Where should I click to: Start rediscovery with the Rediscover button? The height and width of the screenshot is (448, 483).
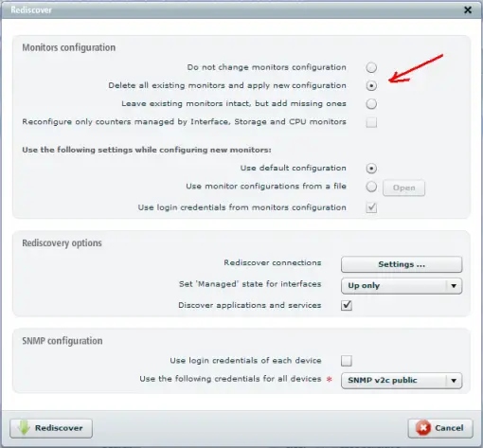pos(51,428)
